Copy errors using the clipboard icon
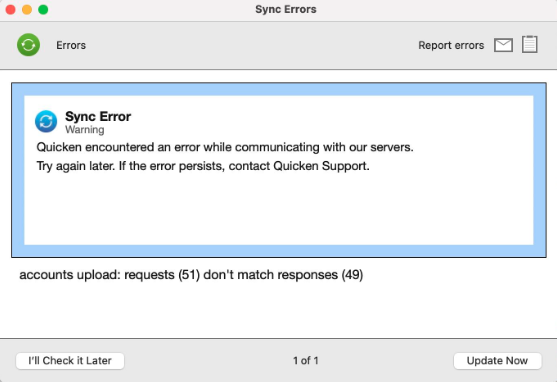 pyautogui.click(x=529, y=44)
